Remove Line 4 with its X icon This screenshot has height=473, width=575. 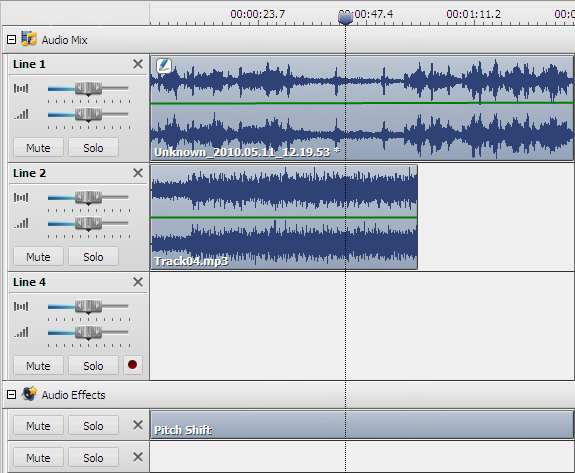point(138,282)
